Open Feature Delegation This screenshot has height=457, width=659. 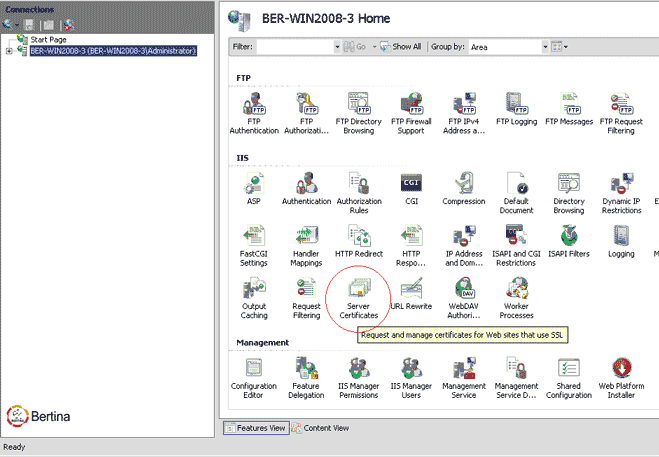[x=306, y=378]
